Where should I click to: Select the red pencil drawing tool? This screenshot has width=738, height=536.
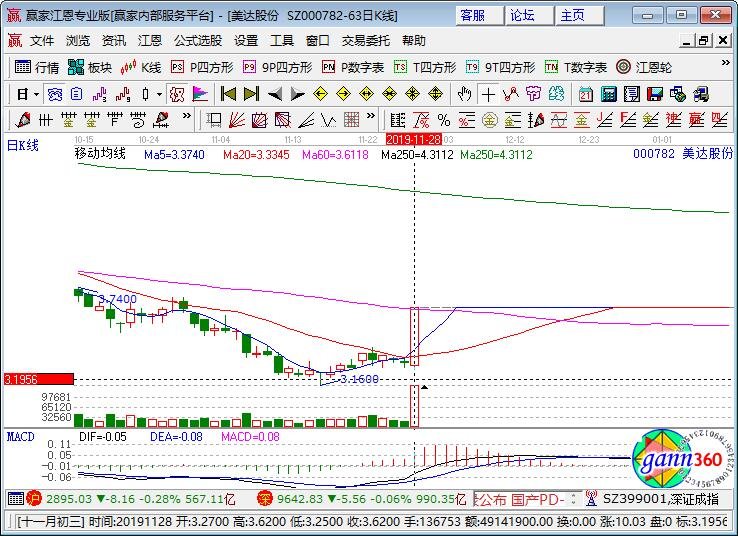coord(23,120)
